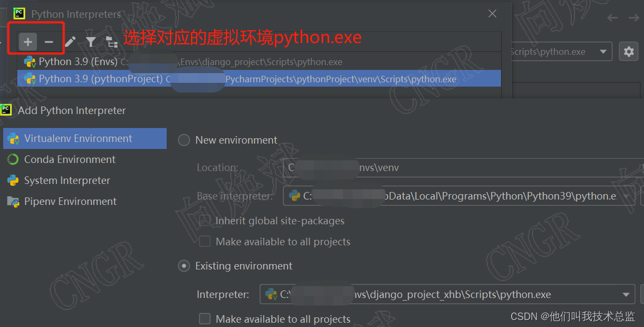This screenshot has width=644, height=327.
Task: Choose Pipenv Environment in the sidebar
Action: [85, 201]
